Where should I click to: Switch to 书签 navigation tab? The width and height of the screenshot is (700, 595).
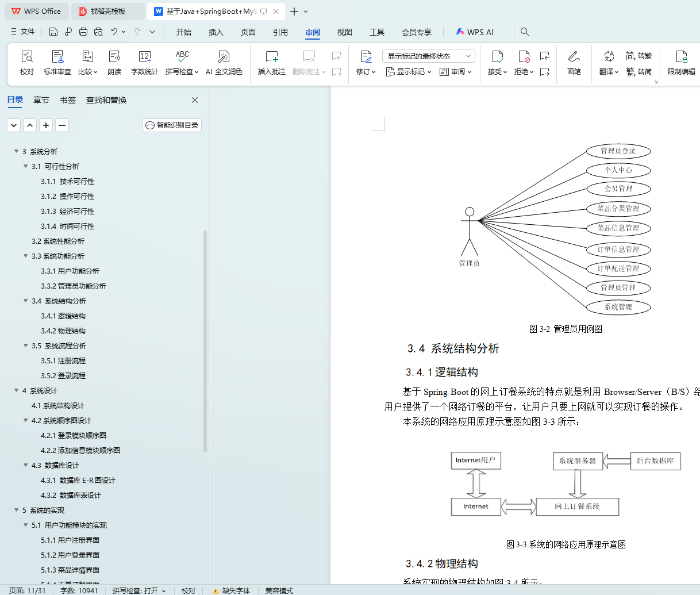point(68,100)
